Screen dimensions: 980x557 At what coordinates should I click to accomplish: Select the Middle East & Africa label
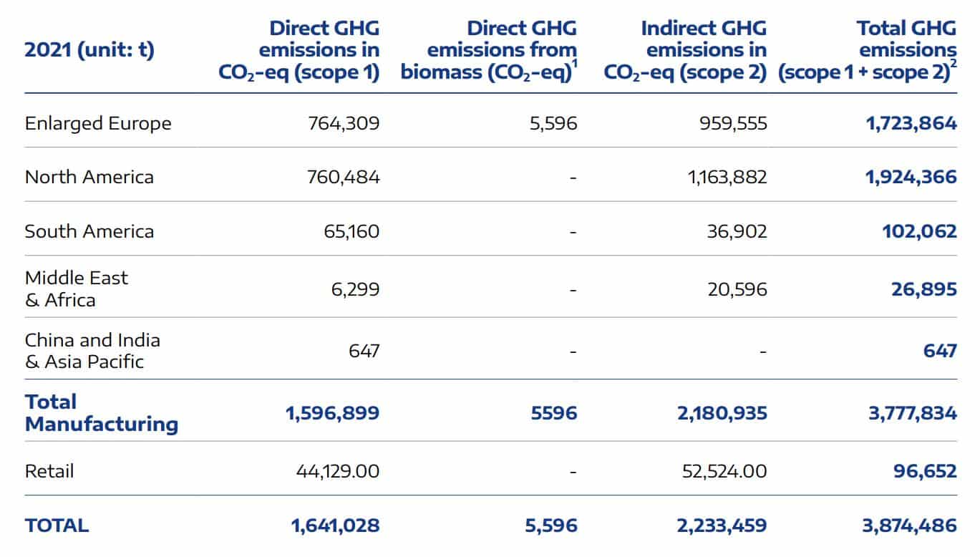point(77,289)
